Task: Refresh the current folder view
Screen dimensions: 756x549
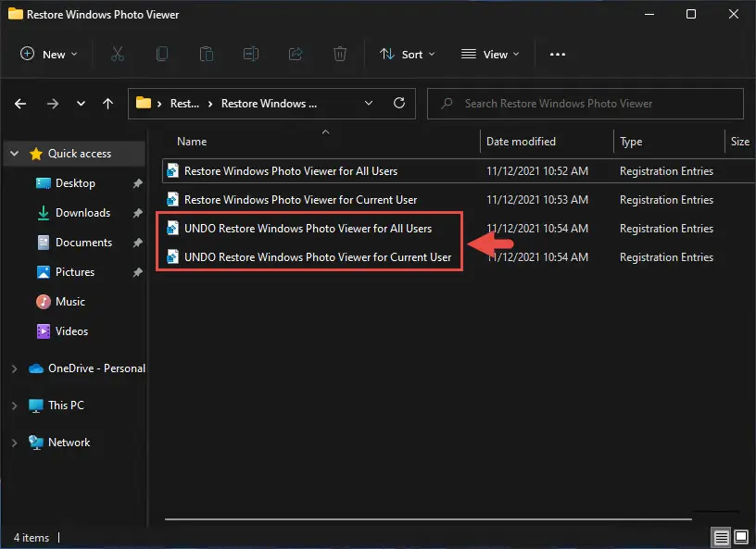Action: (x=399, y=103)
